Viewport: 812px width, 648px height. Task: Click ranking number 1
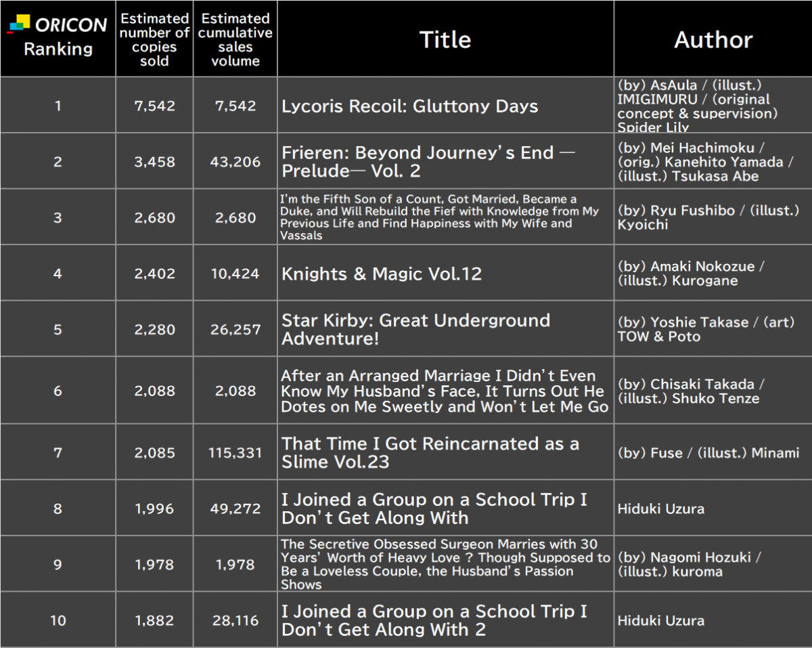(x=58, y=106)
